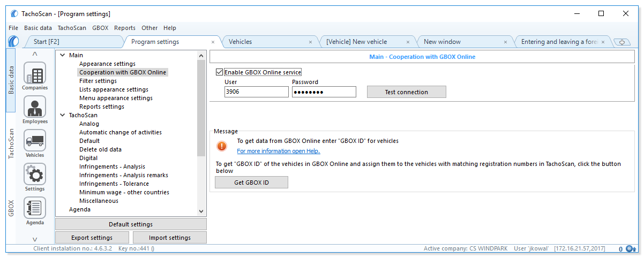Select the TachoScan vertical tab
This screenshot has height=258, width=644.
pos(11,143)
